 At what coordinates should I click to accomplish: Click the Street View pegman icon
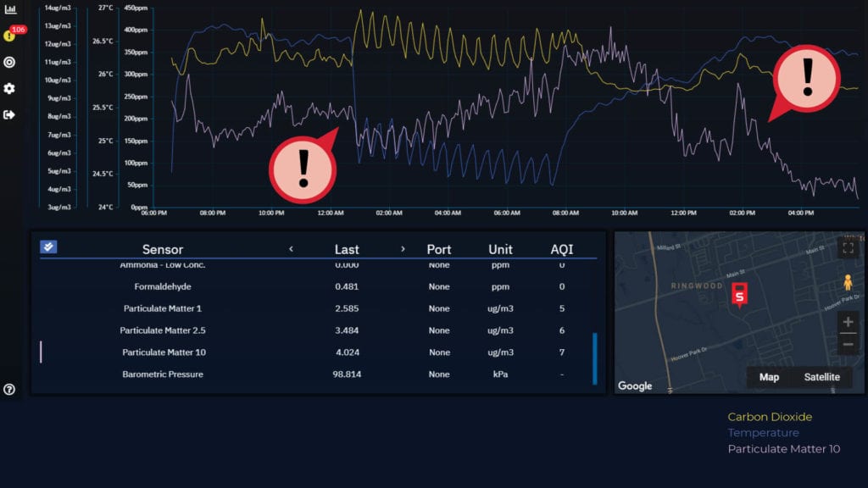click(848, 282)
